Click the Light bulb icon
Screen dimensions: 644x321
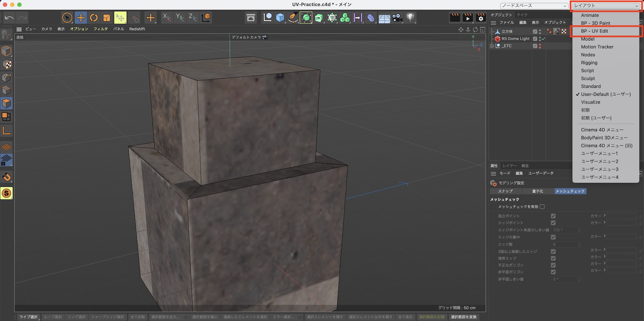click(410, 18)
